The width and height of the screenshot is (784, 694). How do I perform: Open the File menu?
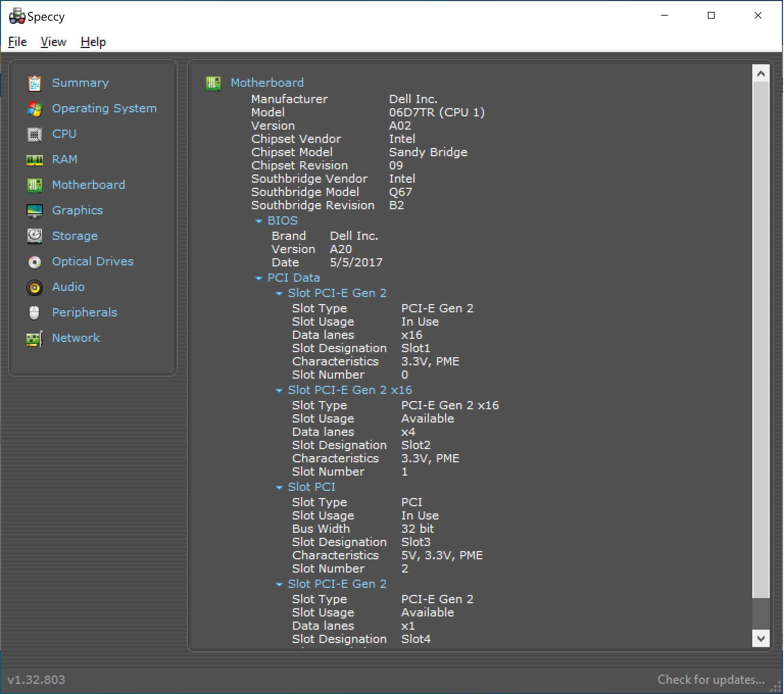coord(17,42)
